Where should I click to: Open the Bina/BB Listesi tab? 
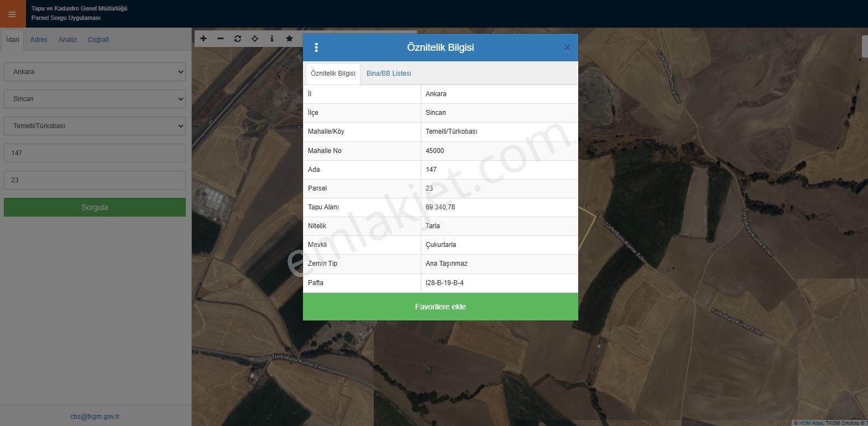pos(389,73)
